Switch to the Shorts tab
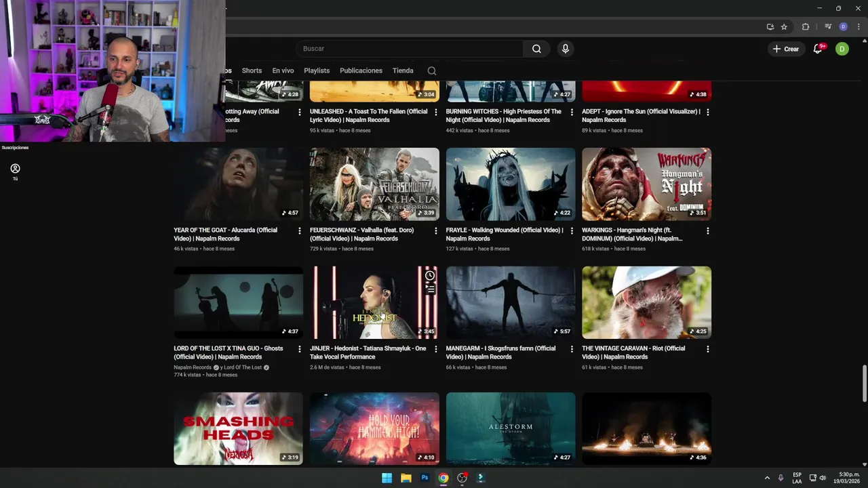The image size is (868, 488). [x=252, y=70]
